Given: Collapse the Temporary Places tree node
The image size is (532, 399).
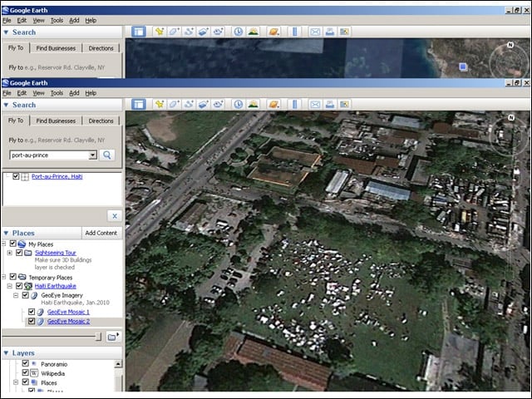Looking at the screenshot, I should pyautogui.click(x=3, y=277).
